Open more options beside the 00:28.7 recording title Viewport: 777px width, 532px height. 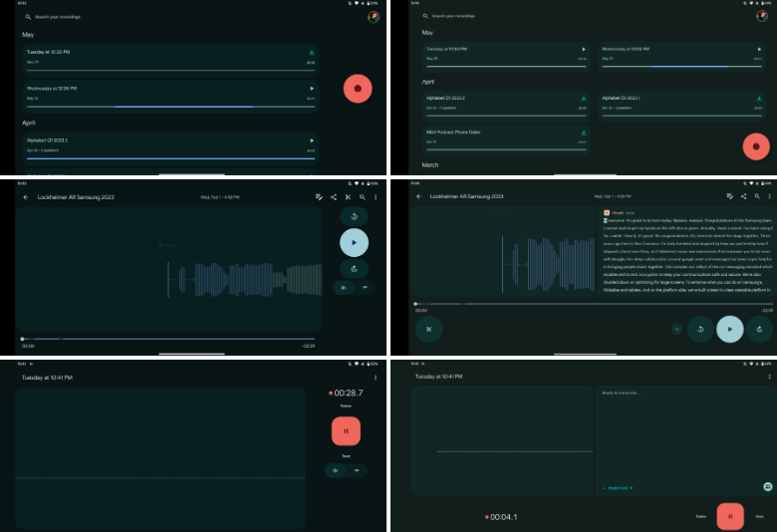click(x=376, y=378)
